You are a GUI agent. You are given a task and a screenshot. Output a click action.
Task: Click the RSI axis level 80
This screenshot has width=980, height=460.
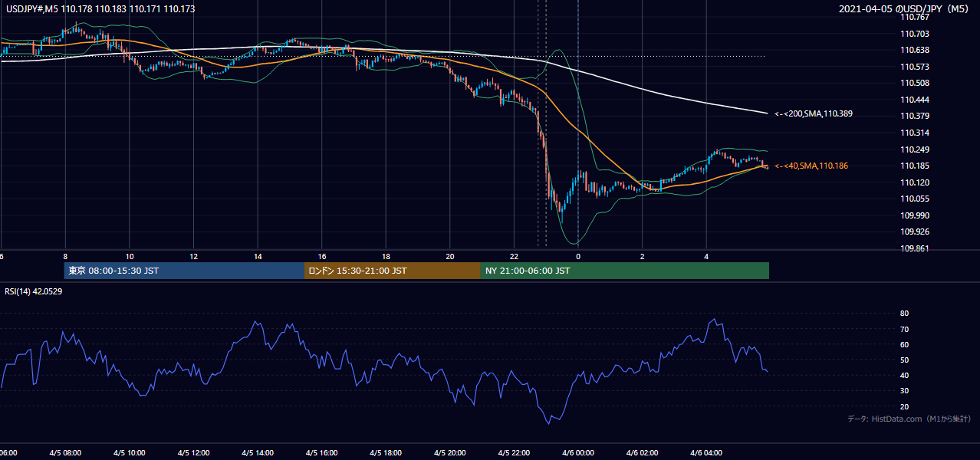coord(904,314)
